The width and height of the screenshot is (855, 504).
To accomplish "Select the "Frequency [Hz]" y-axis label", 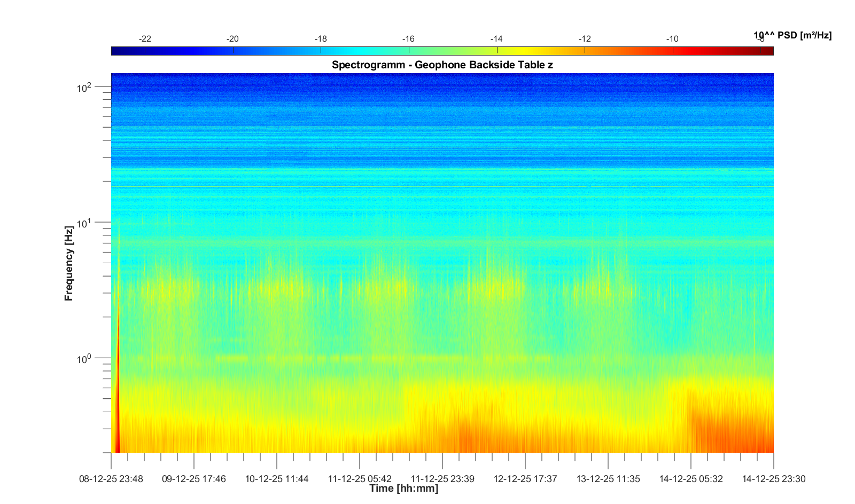I will click(69, 263).
